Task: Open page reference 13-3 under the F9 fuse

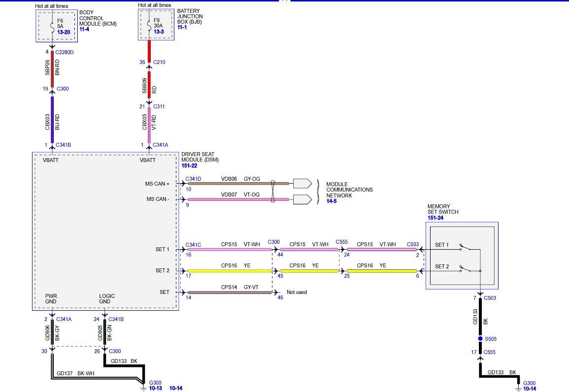Action: pyautogui.click(x=160, y=32)
